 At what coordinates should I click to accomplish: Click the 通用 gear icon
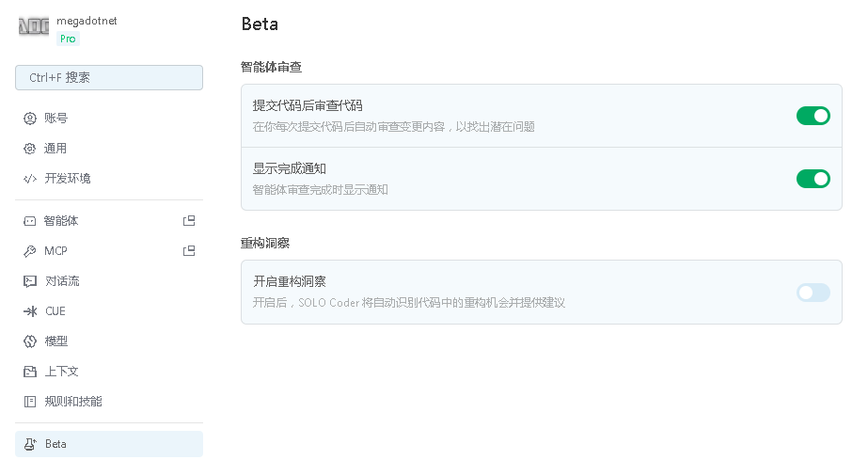click(29, 149)
